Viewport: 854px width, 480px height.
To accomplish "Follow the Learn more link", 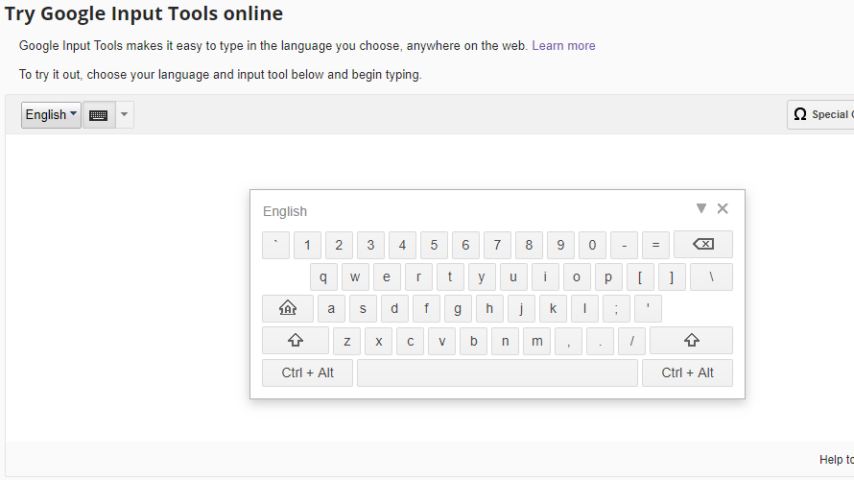I will click(563, 46).
